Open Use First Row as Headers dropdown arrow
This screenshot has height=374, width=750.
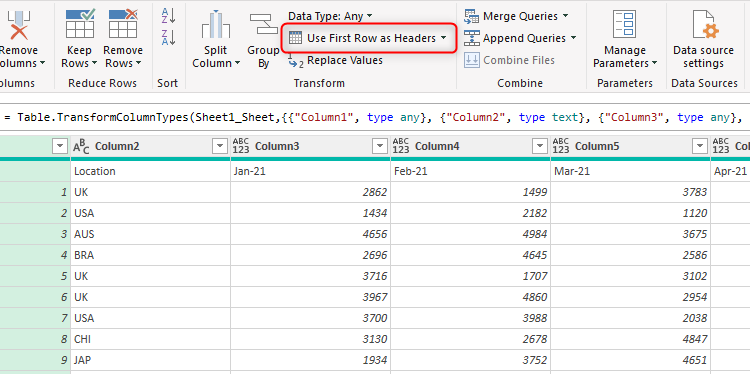point(443,38)
